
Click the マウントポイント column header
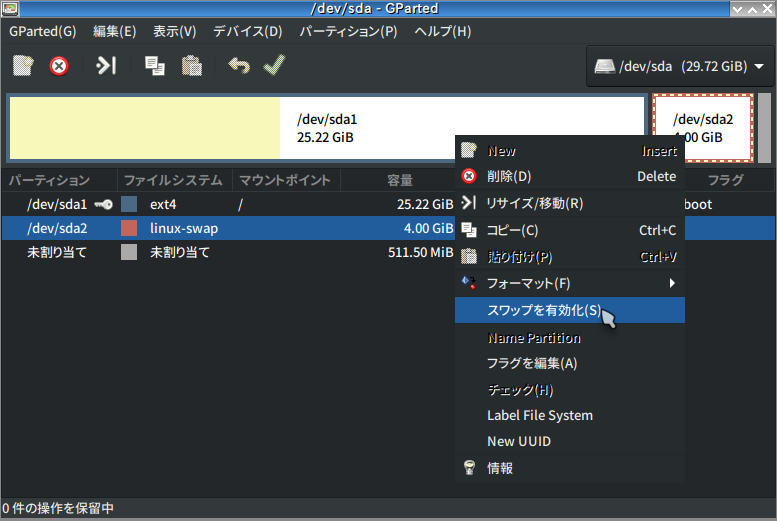point(286,180)
